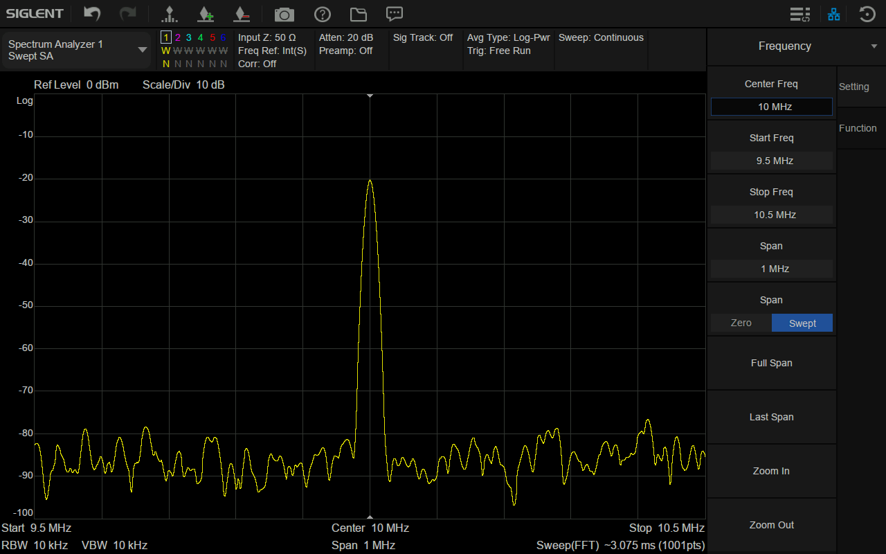Viewport: 886px width, 554px height.
Task: Click the Zoom Out button
Action: 771,525
